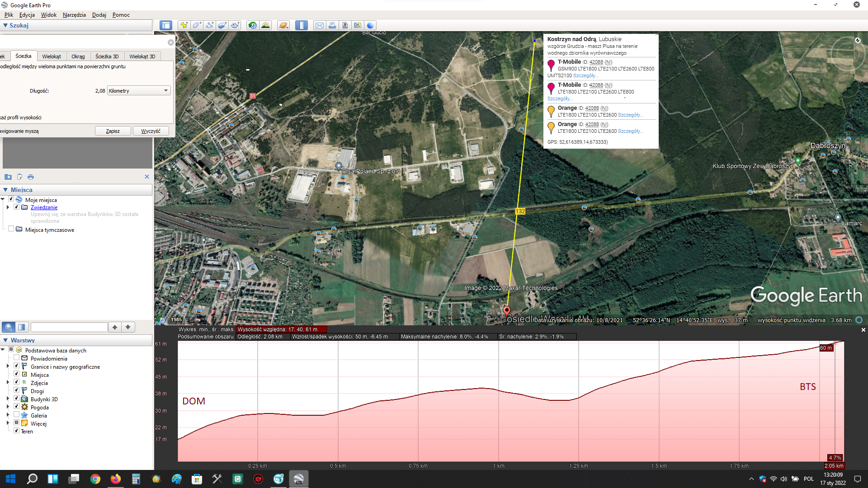Toggle the sidebar visibility toolbar icon
The image size is (868, 488).
coord(166,25)
